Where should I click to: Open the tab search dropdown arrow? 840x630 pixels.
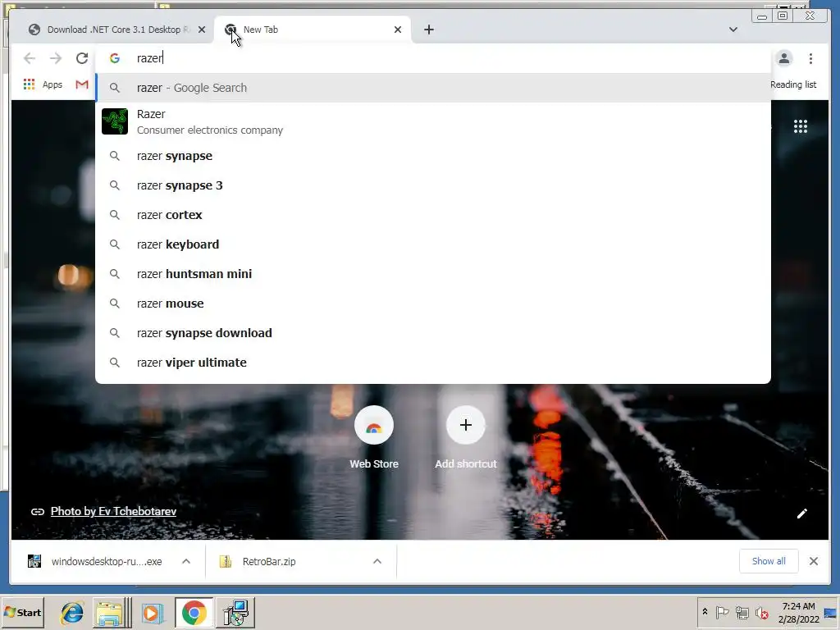(x=733, y=30)
